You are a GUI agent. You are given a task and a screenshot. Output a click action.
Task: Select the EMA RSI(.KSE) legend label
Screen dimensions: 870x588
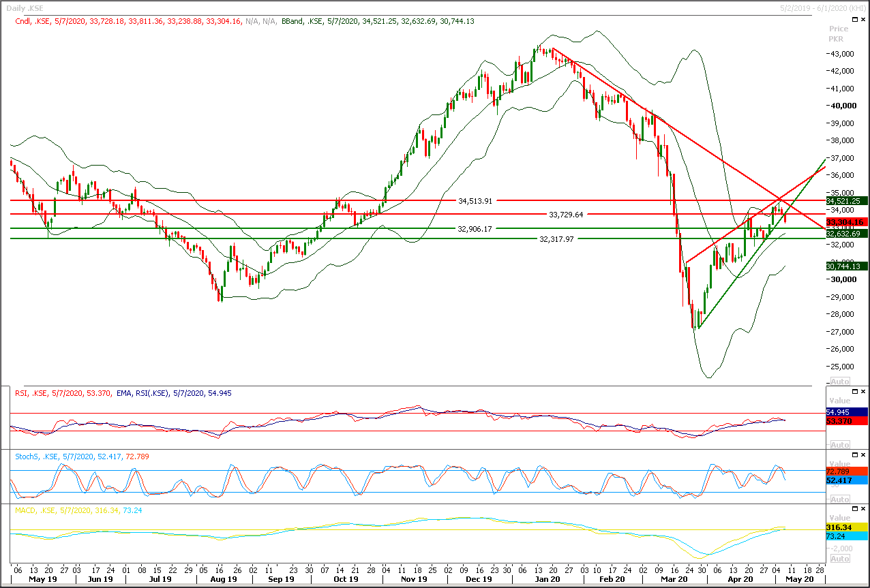coord(175,392)
